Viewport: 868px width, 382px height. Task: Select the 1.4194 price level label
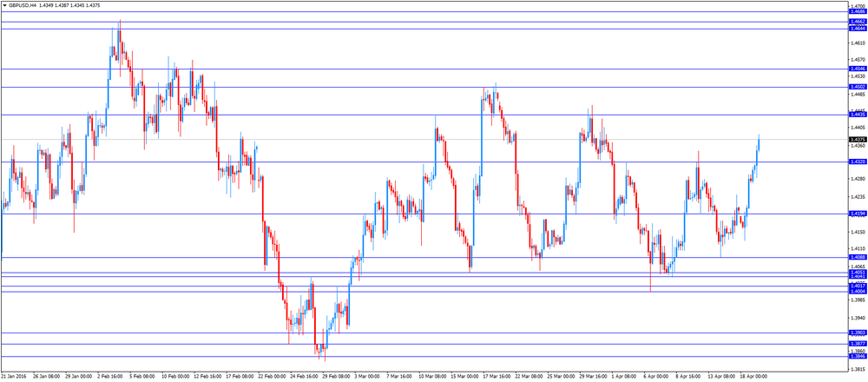pos(858,214)
